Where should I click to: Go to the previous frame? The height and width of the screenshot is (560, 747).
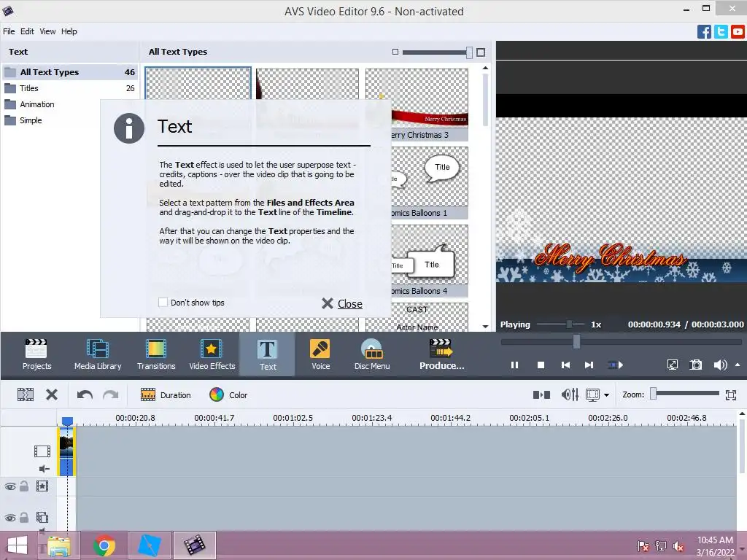pos(565,365)
